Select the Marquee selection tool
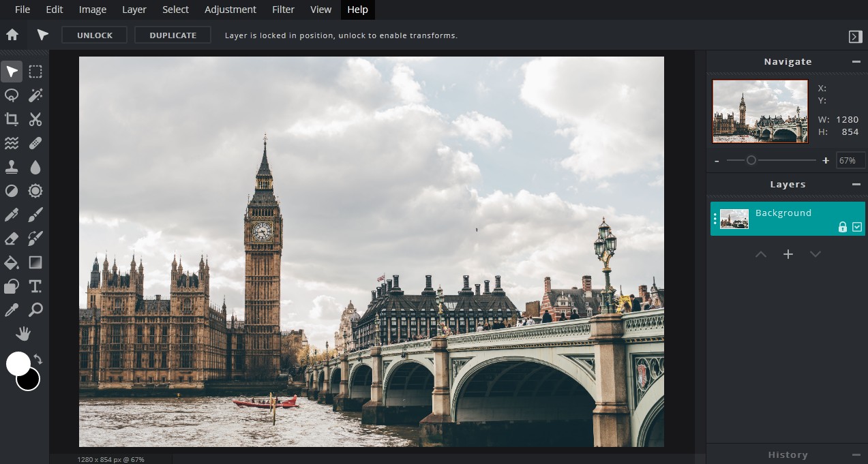The image size is (868, 464). click(x=35, y=72)
